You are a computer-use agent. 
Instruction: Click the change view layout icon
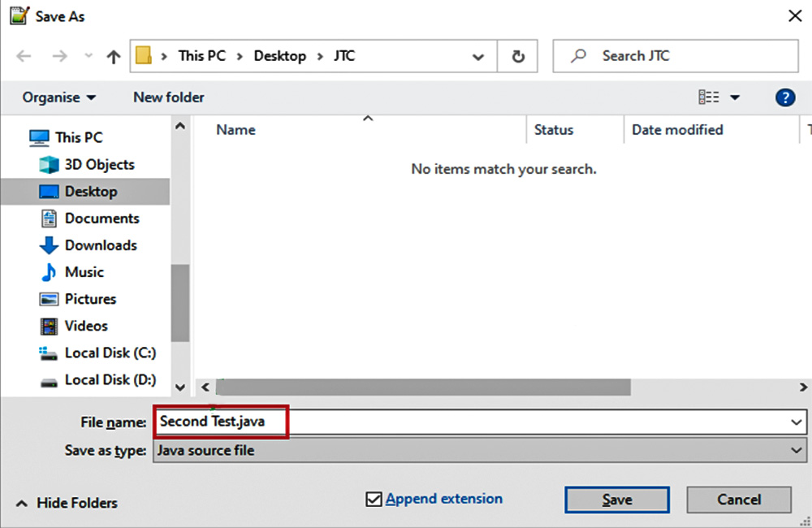coord(709,97)
